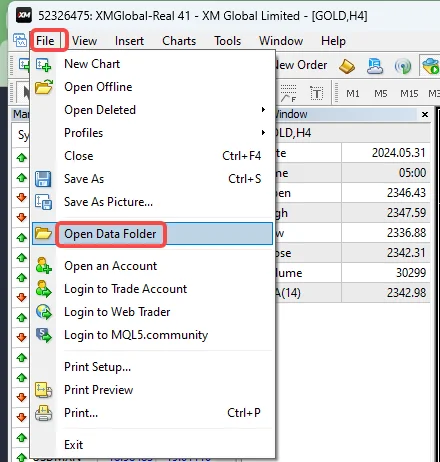Click the green signals broadcast icon

click(x=403, y=66)
